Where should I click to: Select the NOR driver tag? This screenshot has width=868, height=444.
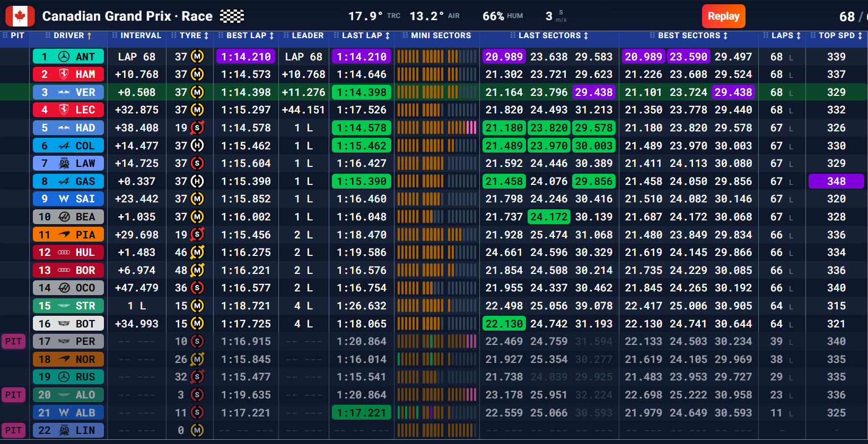tap(68, 359)
